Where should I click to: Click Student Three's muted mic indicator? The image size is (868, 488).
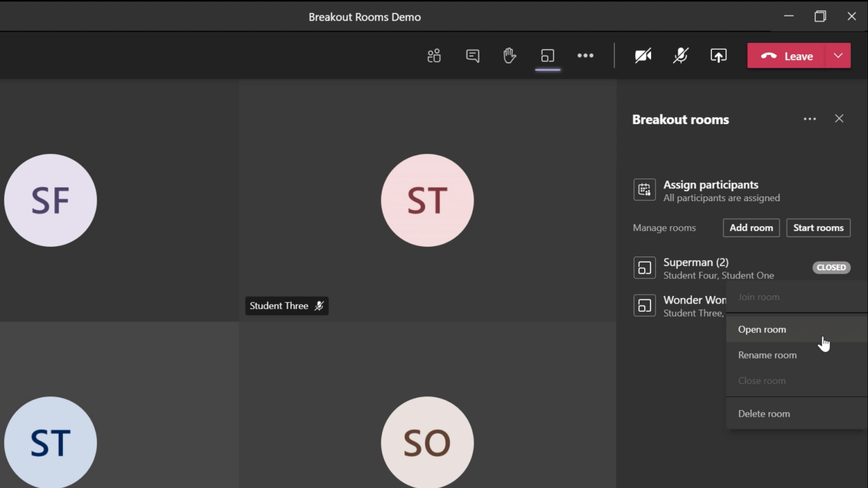click(319, 306)
